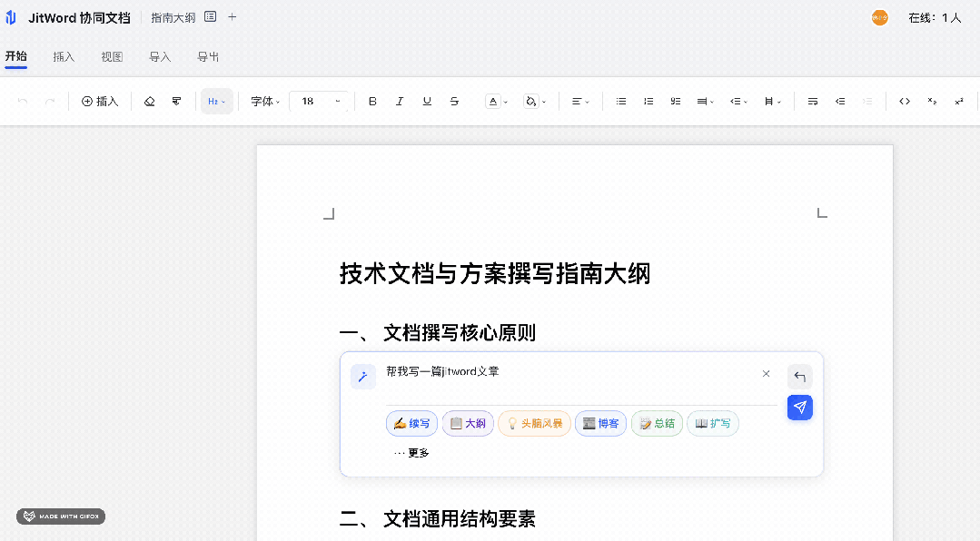Apply italic formatting
This screenshot has height=541, width=980.
click(x=400, y=101)
